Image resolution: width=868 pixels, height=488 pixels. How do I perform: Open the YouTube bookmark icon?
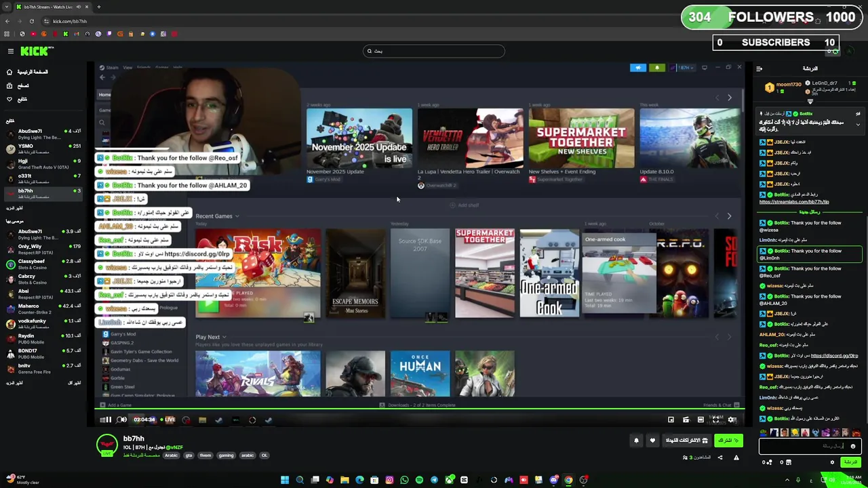pos(33,34)
